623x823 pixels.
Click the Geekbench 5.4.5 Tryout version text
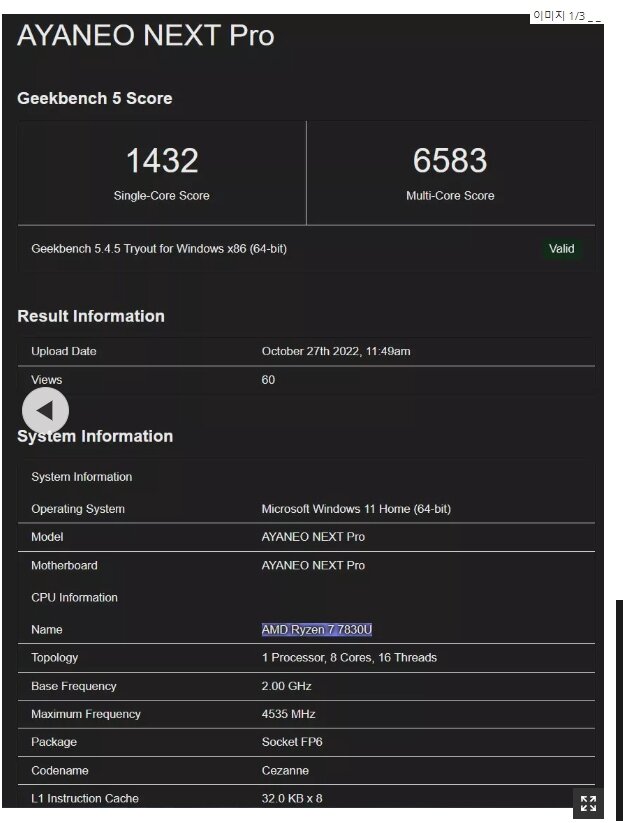coord(159,249)
